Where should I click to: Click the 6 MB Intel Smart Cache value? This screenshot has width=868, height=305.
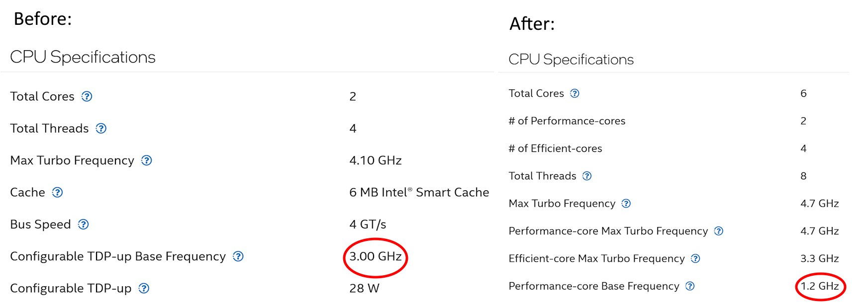point(419,192)
